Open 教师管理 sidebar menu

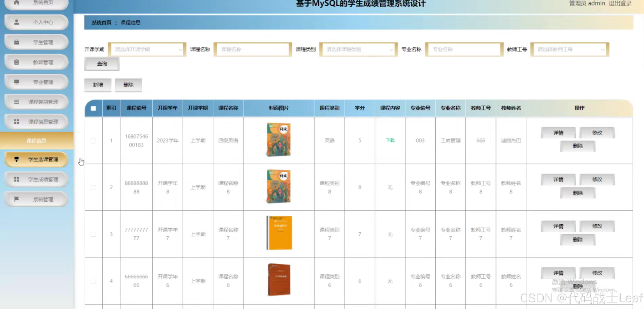coord(37,62)
